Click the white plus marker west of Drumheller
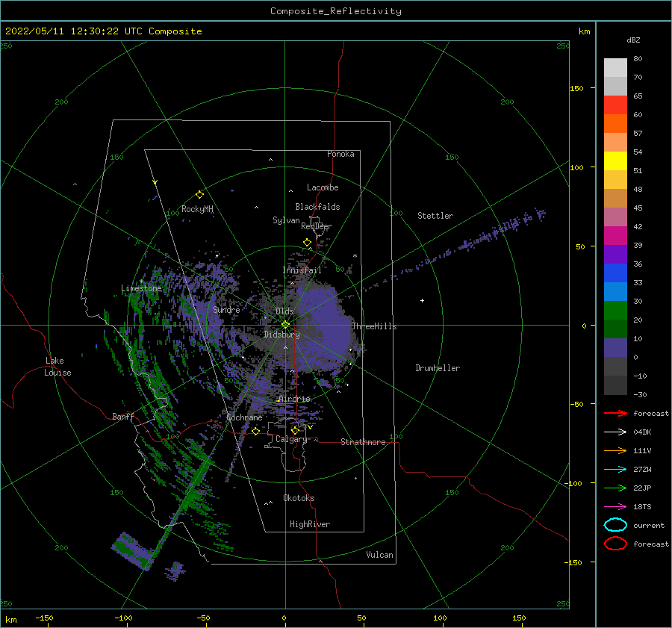Image resolution: width=672 pixels, height=628 pixels. 422,300
